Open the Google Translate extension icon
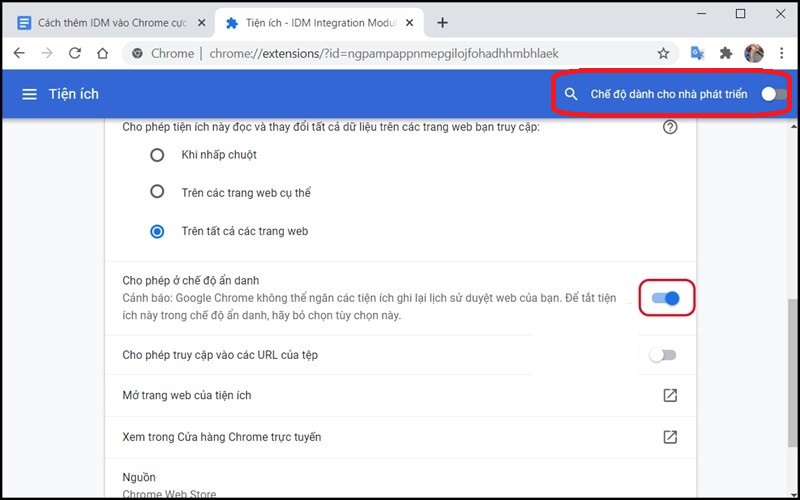 (697, 53)
